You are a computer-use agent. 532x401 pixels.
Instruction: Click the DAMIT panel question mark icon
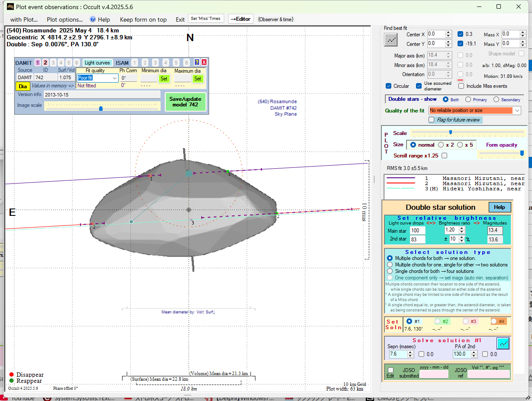[x=197, y=63]
